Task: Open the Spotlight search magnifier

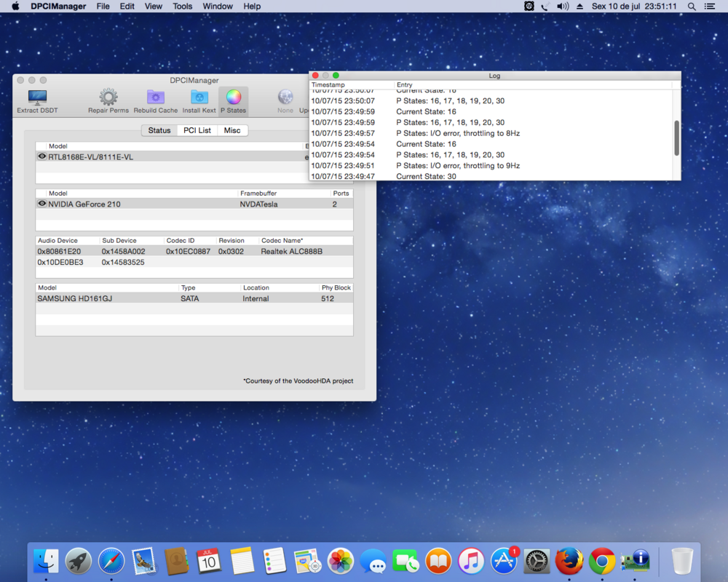Action: [x=692, y=7]
